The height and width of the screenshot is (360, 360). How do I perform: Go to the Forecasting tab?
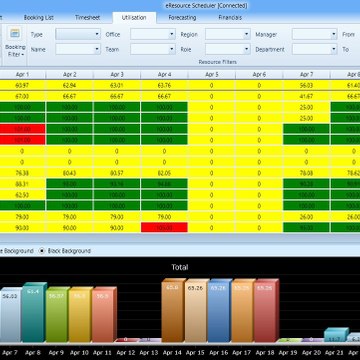pos(182,18)
